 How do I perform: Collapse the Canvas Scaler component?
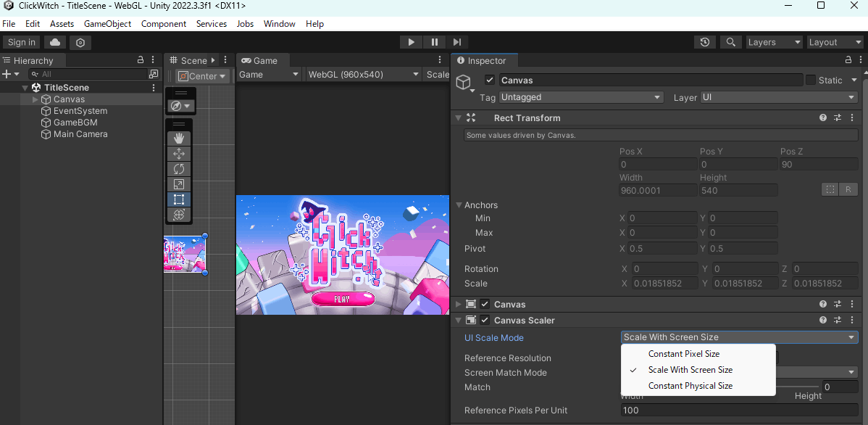pyautogui.click(x=458, y=320)
